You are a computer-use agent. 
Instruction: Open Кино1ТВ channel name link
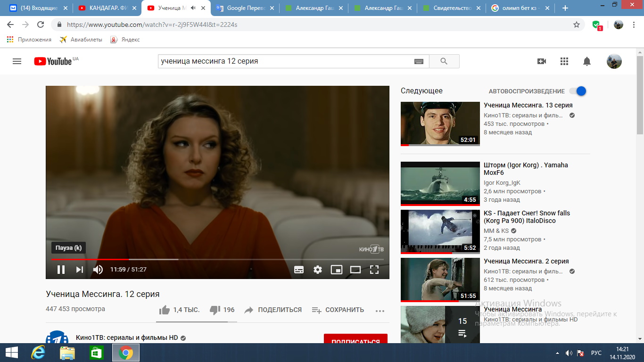tap(127, 337)
